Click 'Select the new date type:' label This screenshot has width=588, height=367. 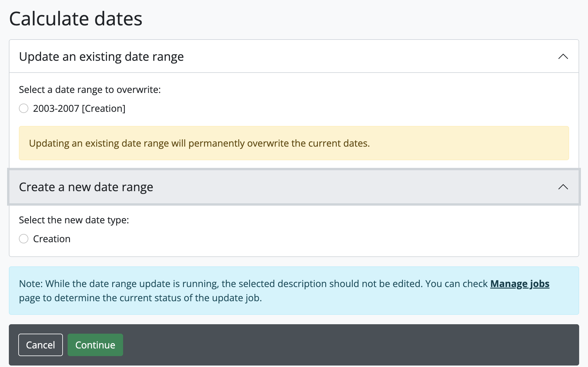(x=74, y=220)
